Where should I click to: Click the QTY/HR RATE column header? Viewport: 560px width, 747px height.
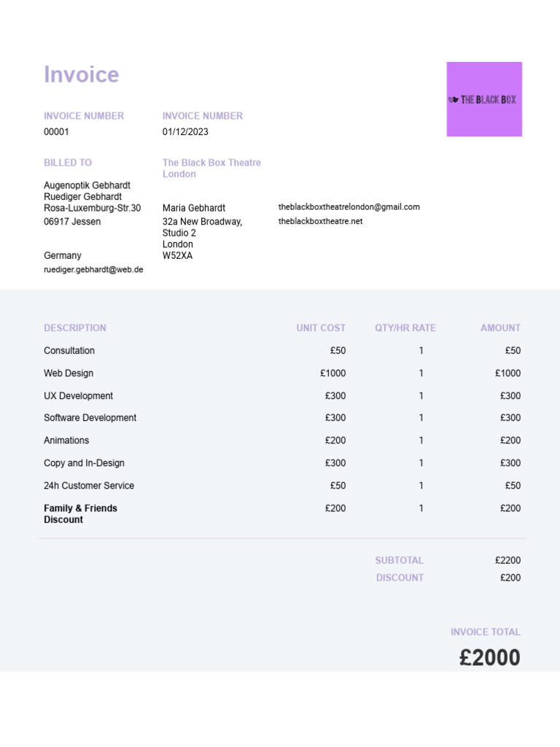pyautogui.click(x=405, y=328)
